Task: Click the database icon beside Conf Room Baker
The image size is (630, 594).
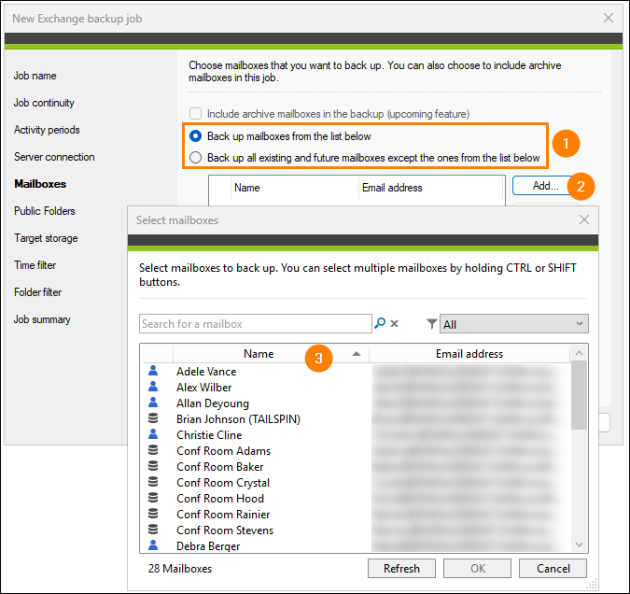Action: click(153, 466)
